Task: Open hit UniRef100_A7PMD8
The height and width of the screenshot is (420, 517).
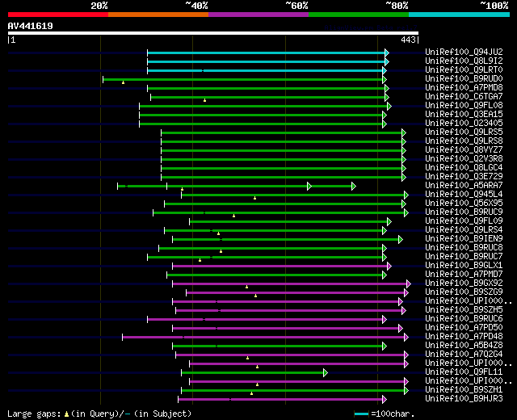Action: tap(464, 88)
